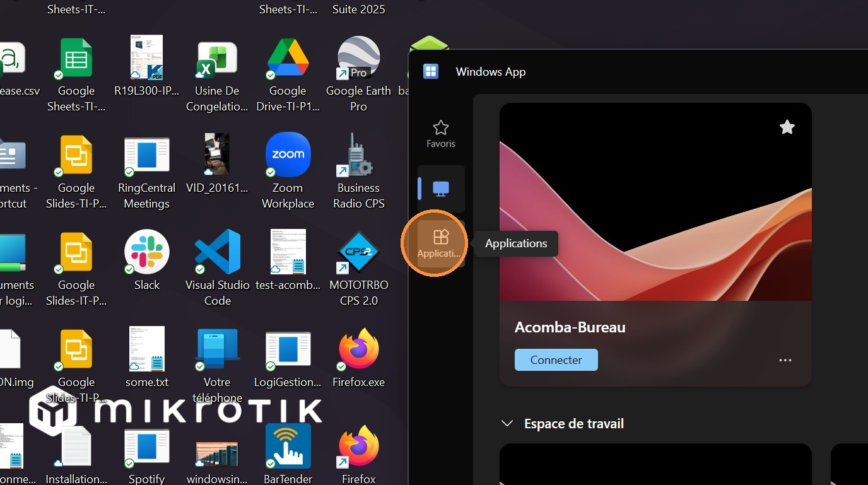
Task: Toggle favorite star on Acomba-Bureau card
Action: pos(787,127)
